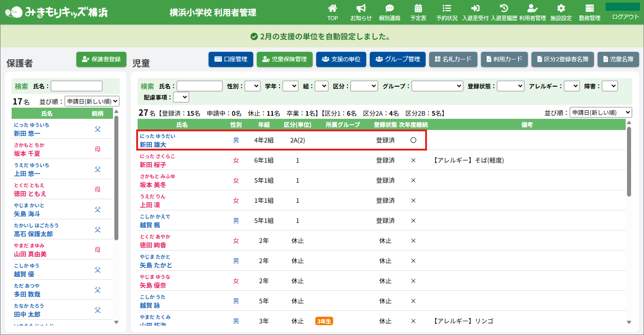Click the children list vertical scrollbar
The width and height of the screenshot is (644, 335).
click(629, 161)
